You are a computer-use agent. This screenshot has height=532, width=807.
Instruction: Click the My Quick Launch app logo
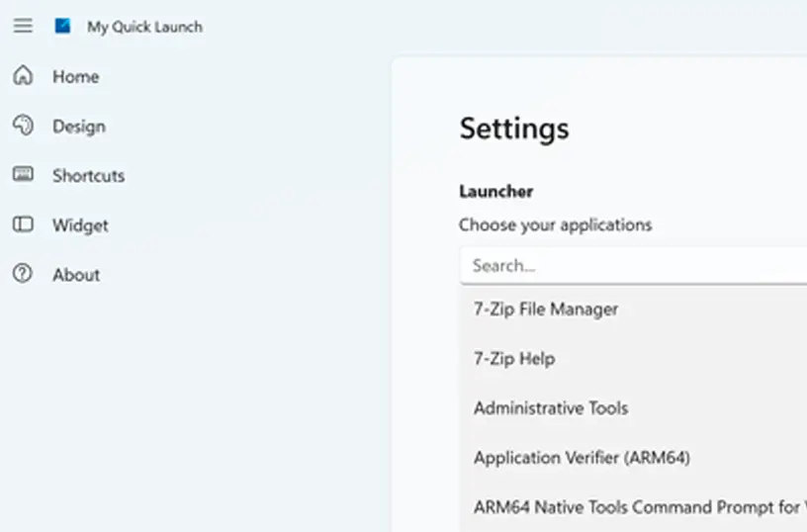click(62, 26)
